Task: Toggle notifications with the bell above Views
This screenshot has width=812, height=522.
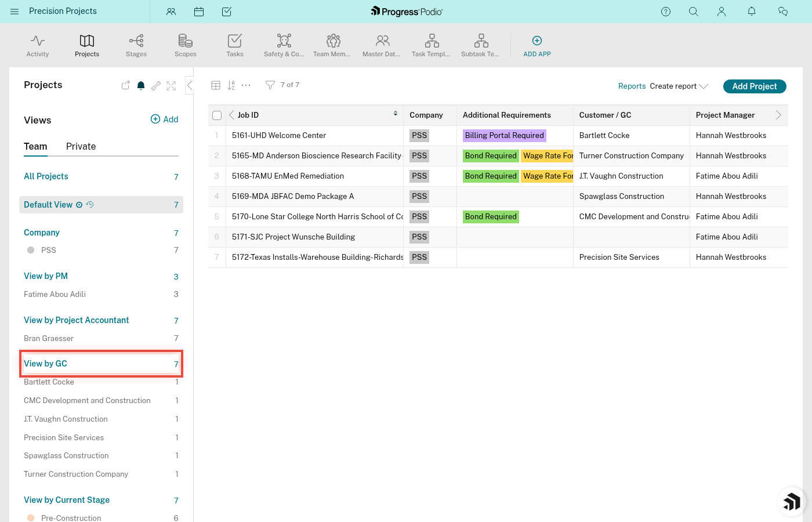Action: 140,85
